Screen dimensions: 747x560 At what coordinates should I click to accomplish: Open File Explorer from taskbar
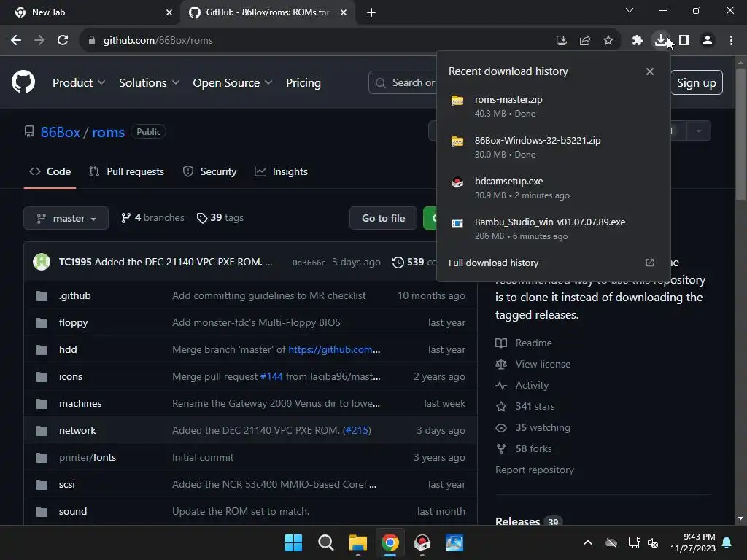(x=357, y=542)
